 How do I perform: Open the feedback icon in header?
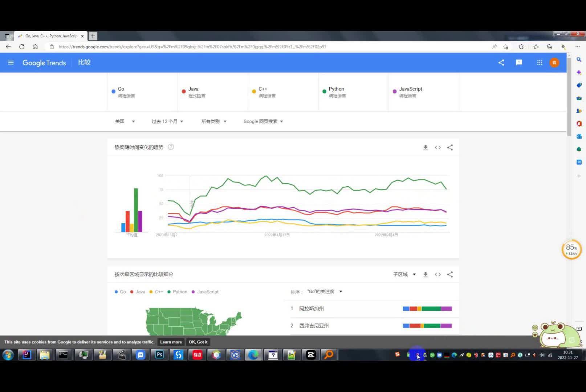coord(519,62)
